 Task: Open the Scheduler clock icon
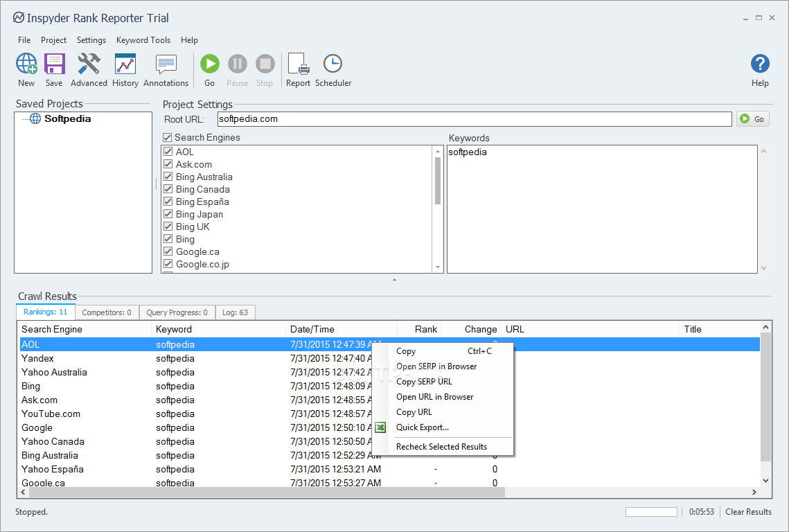pyautogui.click(x=333, y=64)
